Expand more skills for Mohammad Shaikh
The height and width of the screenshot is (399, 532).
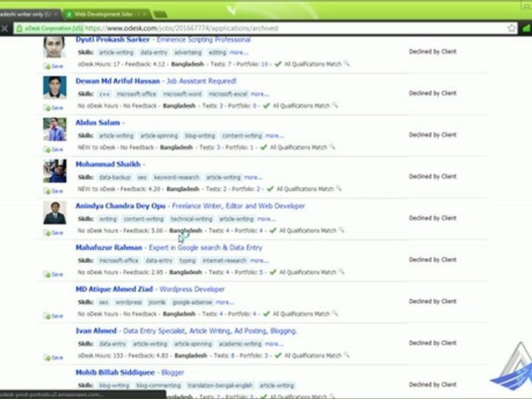pos(253,177)
